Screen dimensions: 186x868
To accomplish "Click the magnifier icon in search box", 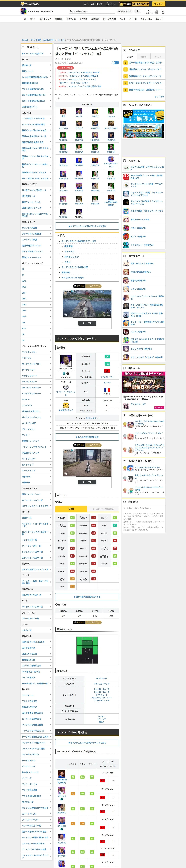I will pos(72,11).
